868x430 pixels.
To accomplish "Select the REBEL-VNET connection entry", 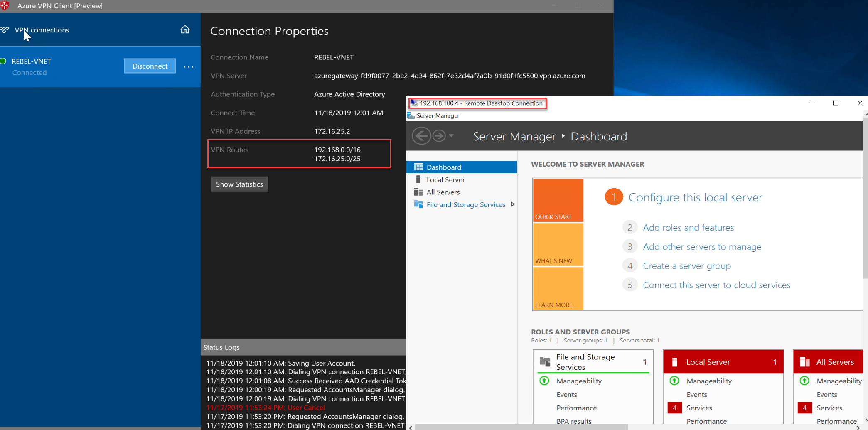I will coord(100,66).
